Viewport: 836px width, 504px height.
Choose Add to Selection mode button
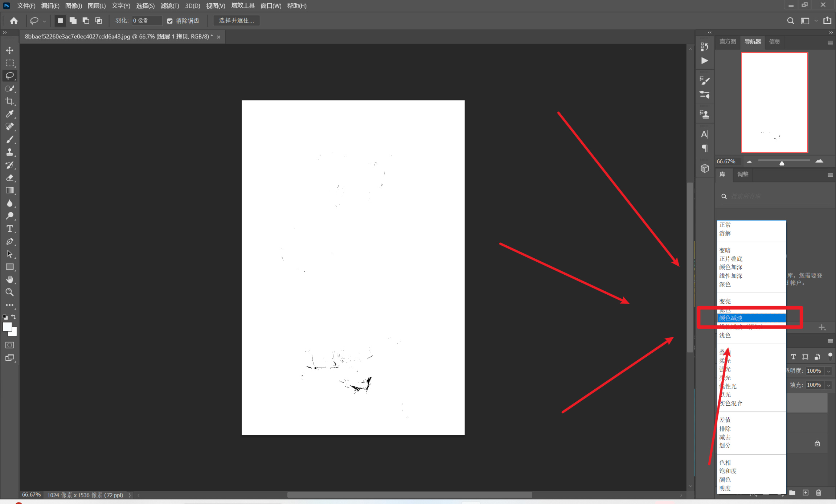click(x=73, y=21)
